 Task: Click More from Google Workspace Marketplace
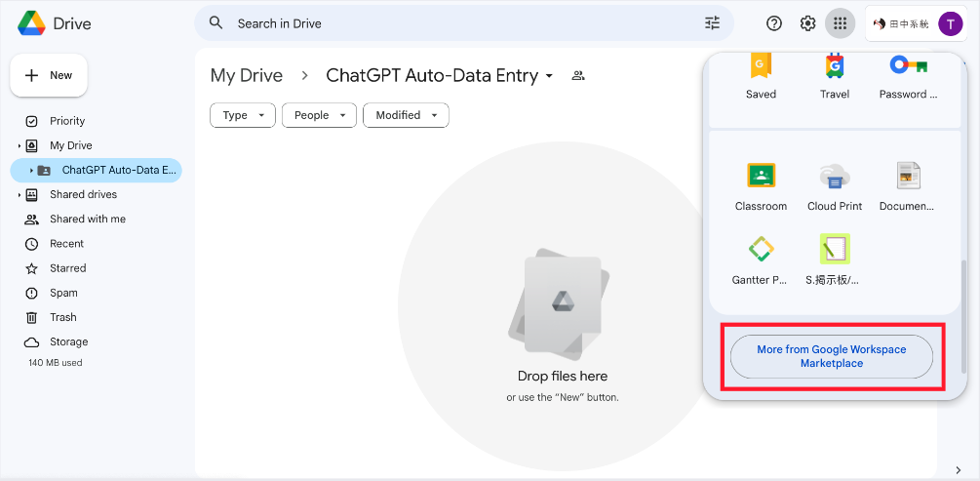[x=831, y=356]
